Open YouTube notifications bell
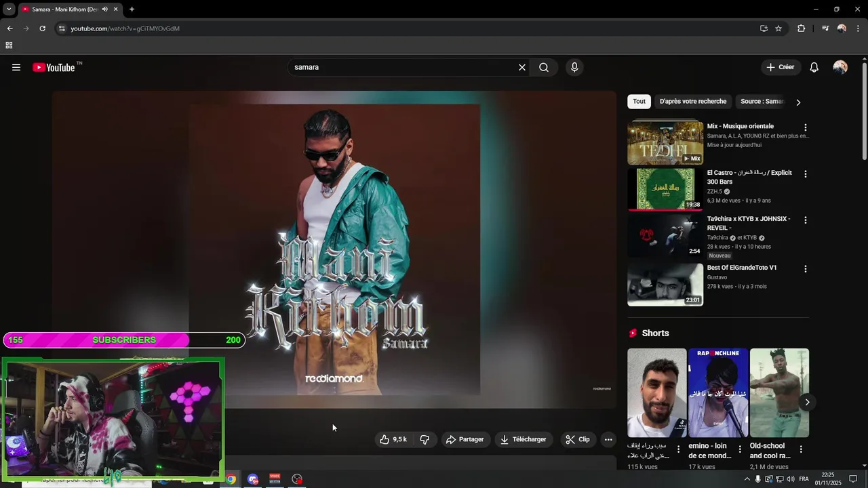 click(x=814, y=67)
